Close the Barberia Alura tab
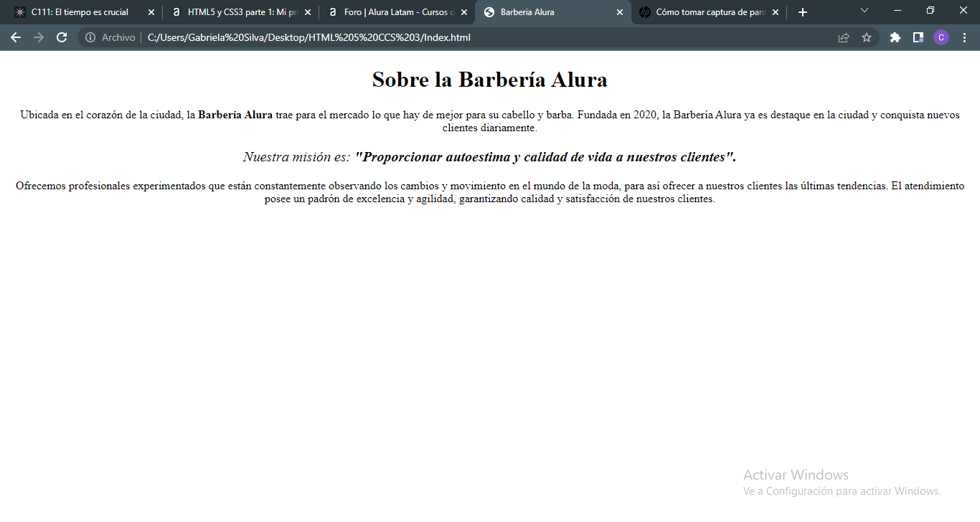980x522 pixels. (620, 12)
